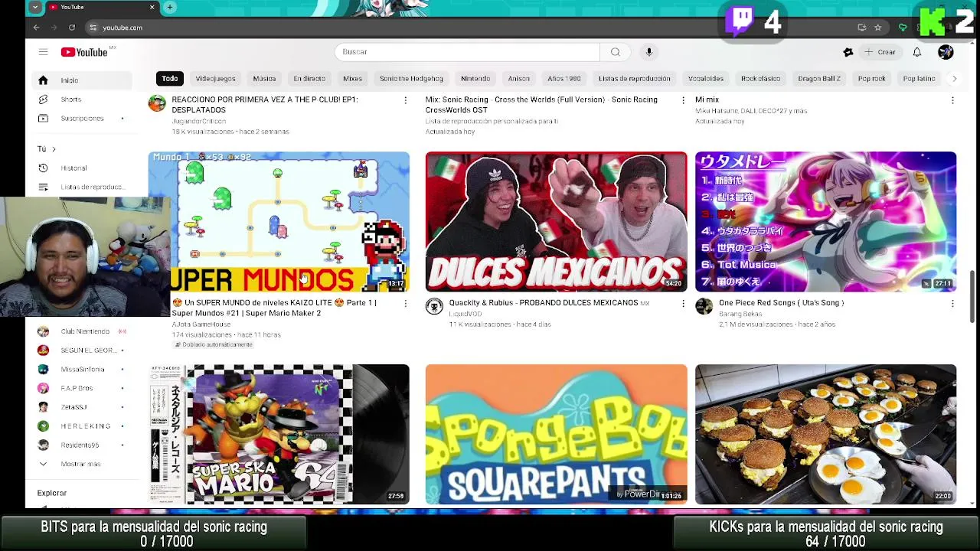
Task: Open options for Mi mix
Action: 952,100
